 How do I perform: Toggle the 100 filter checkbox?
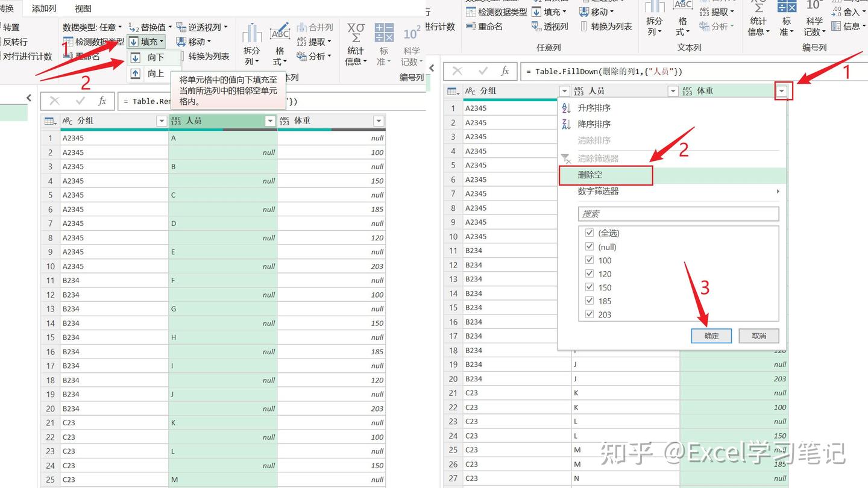point(590,260)
